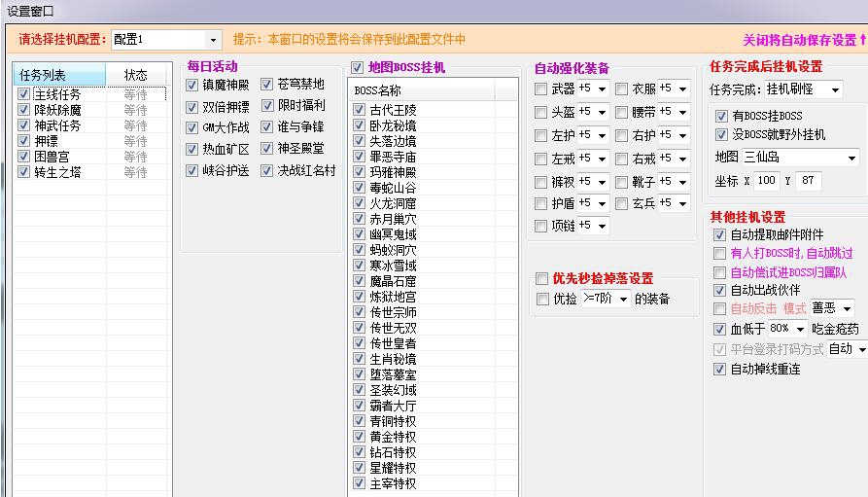
Task: Open the 腰带 enhance level dropdown
Action: tap(674, 112)
